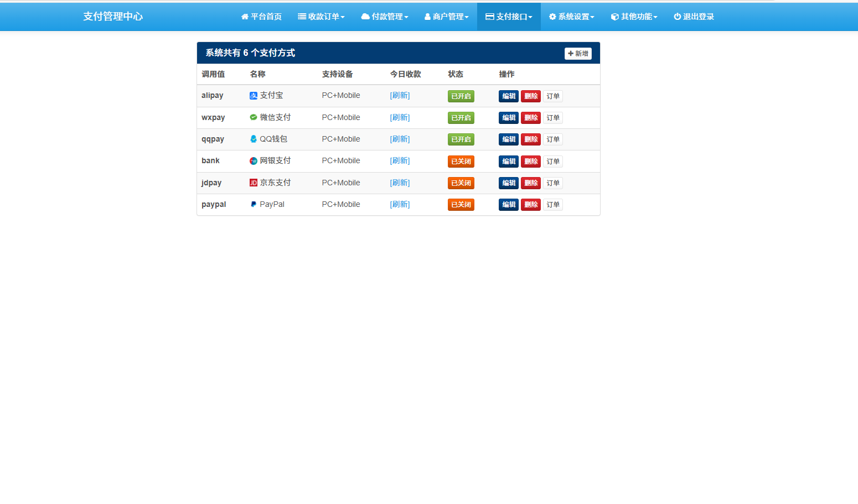Refresh today's income for wxpay
The image size is (858, 504).
pos(400,117)
